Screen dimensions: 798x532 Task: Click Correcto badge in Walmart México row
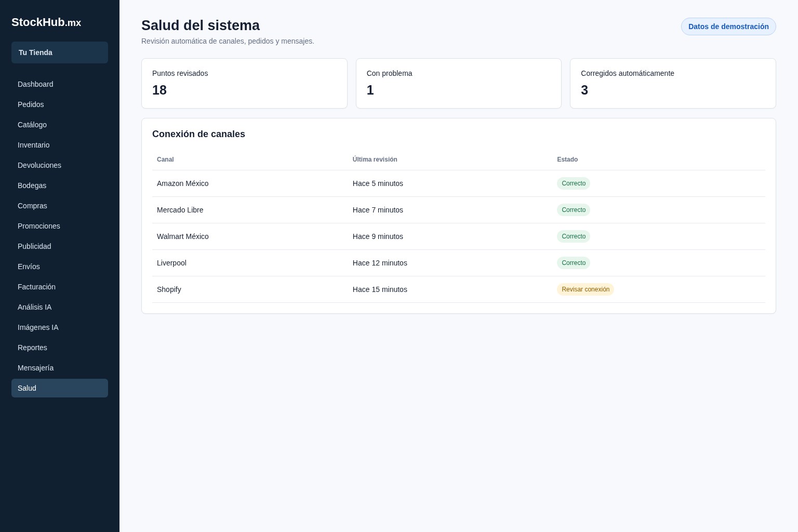[574, 236]
